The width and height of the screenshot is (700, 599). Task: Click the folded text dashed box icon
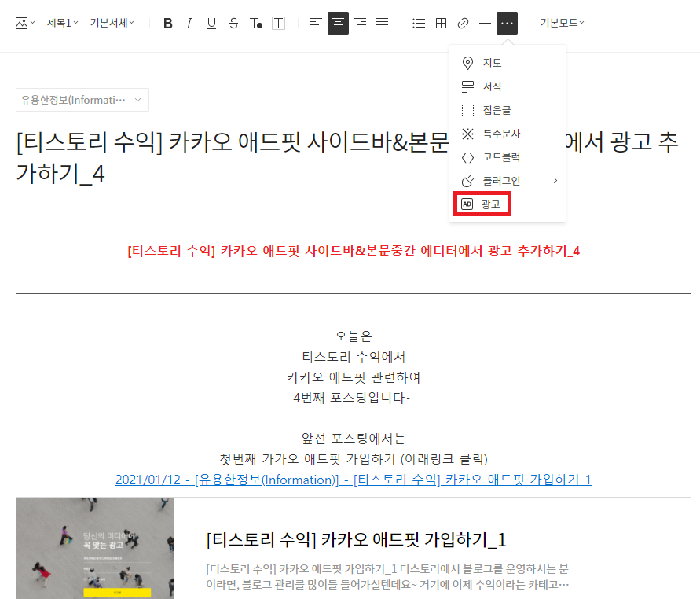(x=467, y=110)
